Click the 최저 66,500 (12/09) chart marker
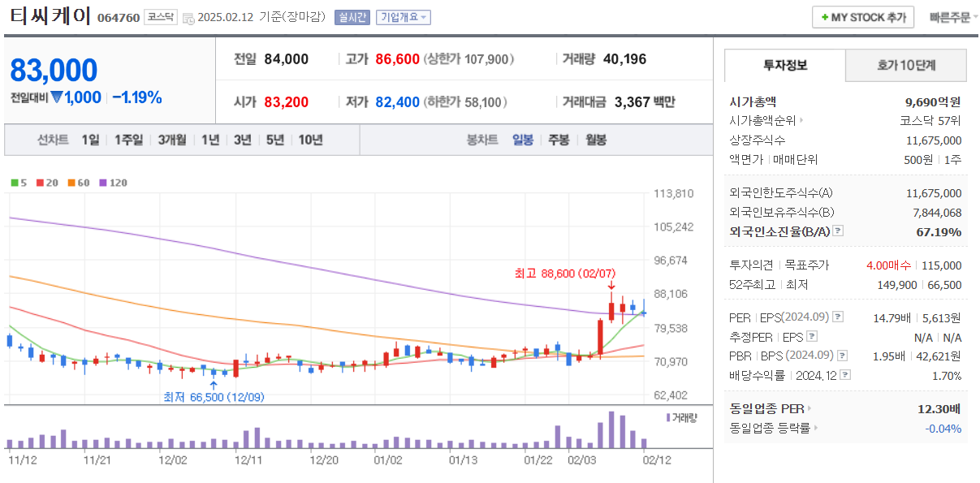Screen dimensions: 980x483 (x=214, y=396)
